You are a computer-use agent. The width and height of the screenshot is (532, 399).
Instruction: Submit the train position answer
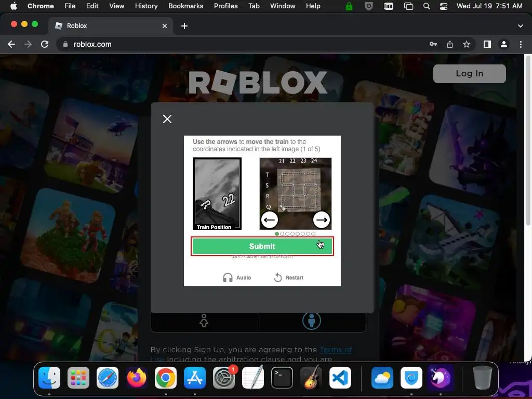coord(262,246)
